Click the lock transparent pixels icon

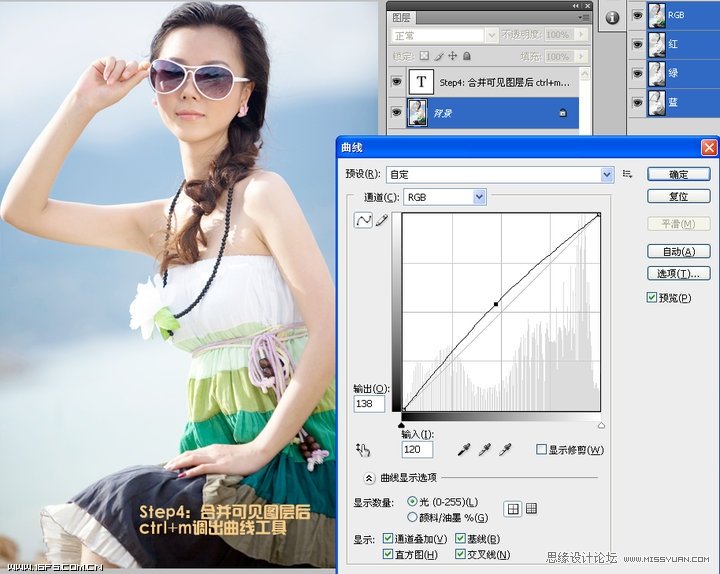[424, 56]
